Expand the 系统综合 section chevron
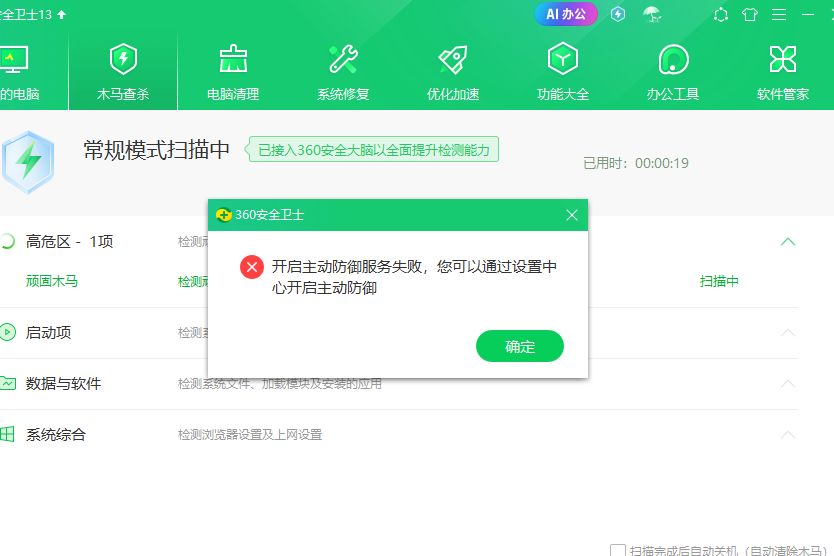This screenshot has width=834, height=556. pyautogui.click(x=788, y=435)
